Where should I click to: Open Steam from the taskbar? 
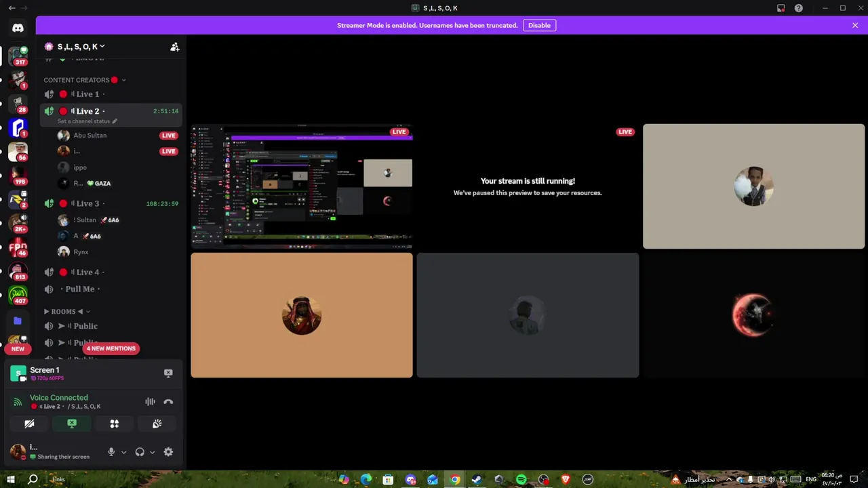477,480
